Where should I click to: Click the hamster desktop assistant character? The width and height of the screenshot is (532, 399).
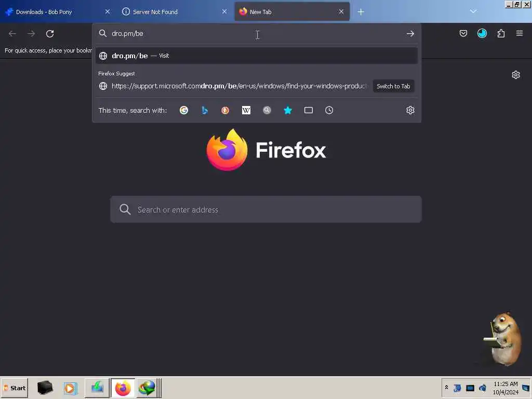pyautogui.click(x=502, y=339)
